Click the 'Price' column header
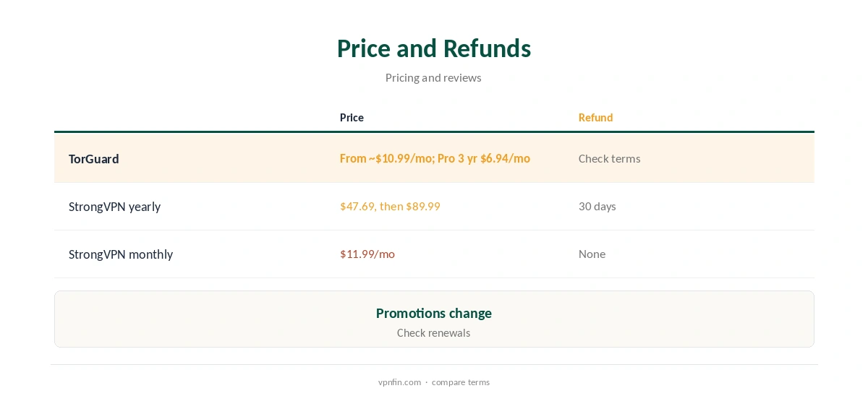This screenshot has width=868, height=396. [352, 117]
